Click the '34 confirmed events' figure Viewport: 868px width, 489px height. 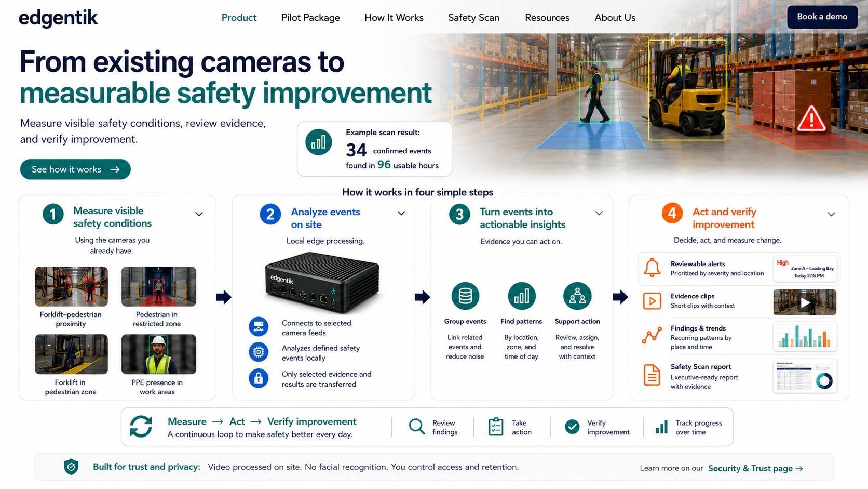[x=388, y=150]
